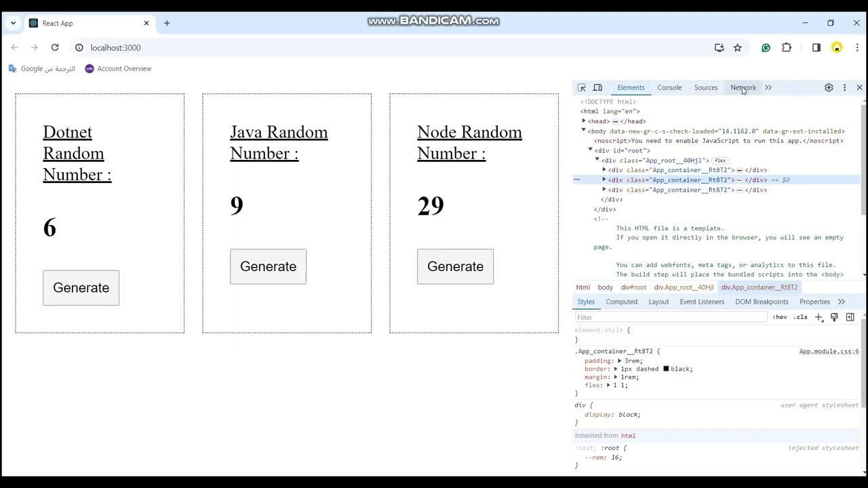The height and width of the screenshot is (488, 868).
Task: Open the DevTools kebab menu
Action: point(844,87)
